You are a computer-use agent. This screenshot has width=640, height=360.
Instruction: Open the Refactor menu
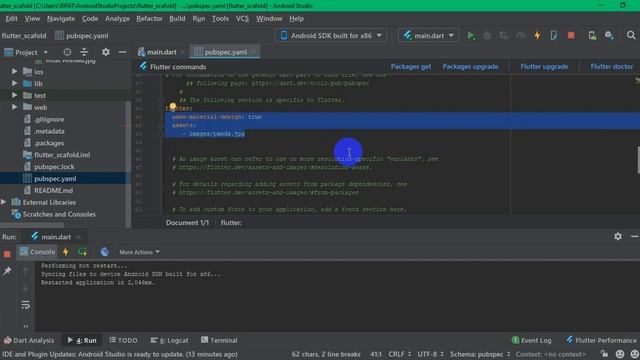pyautogui.click(x=149, y=18)
